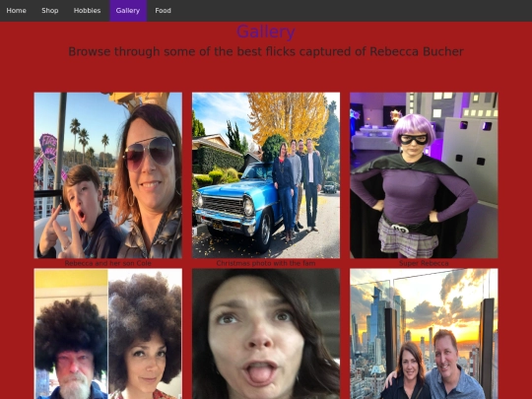The image size is (532, 399).
Task: Click the purple Gallery page heading
Action: pos(266,32)
